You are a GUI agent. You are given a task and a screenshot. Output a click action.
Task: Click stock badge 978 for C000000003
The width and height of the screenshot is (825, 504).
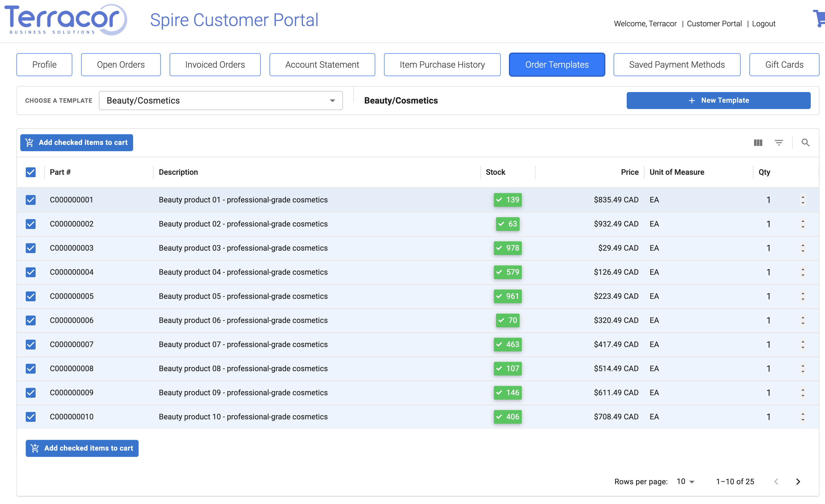point(508,248)
